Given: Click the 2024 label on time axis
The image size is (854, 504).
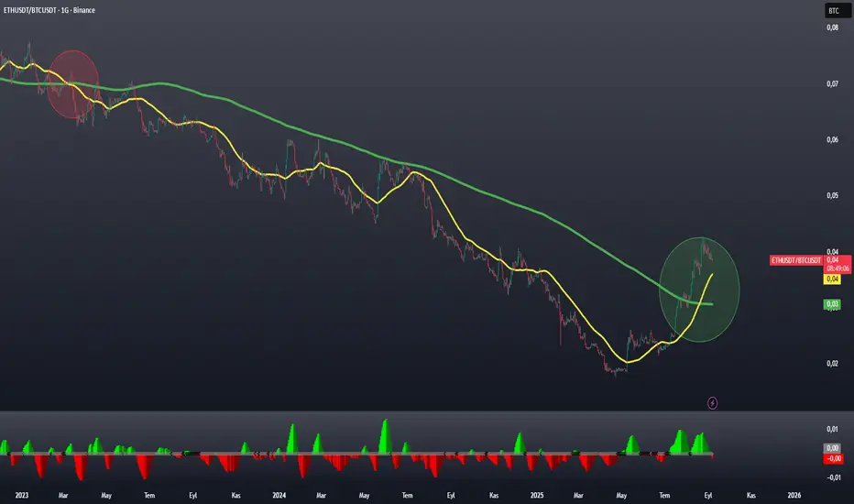Looking at the screenshot, I should pyautogui.click(x=279, y=495).
